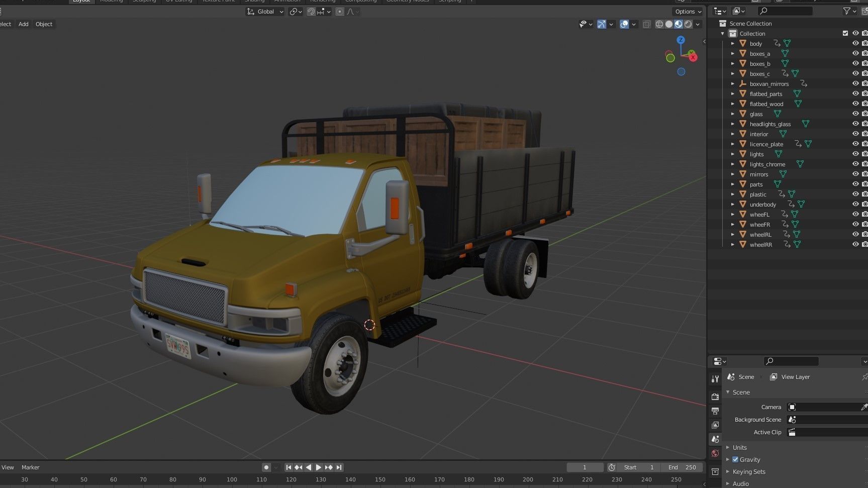The width and height of the screenshot is (868, 488).
Task: Click Z axis on navigation gizmo
Action: tap(681, 40)
